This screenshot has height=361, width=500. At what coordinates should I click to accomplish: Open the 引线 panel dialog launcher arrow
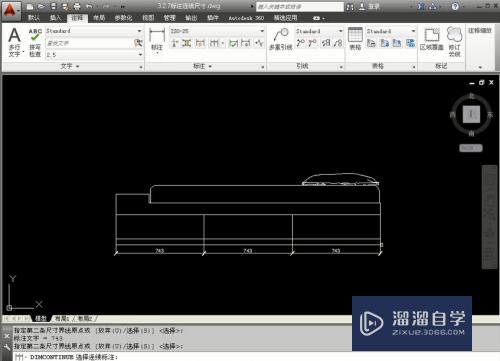[341, 67]
